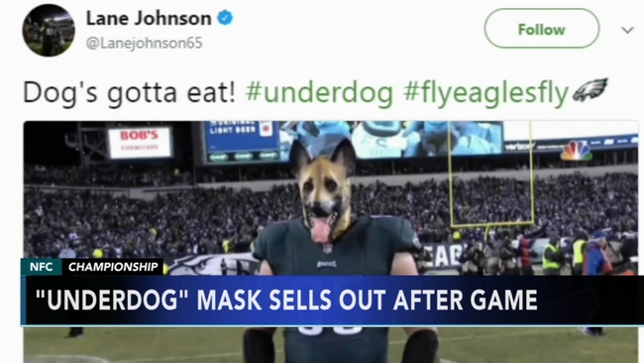
Task: Open the @Lanejohnson65 handle link
Action: click(x=145, y=43)
